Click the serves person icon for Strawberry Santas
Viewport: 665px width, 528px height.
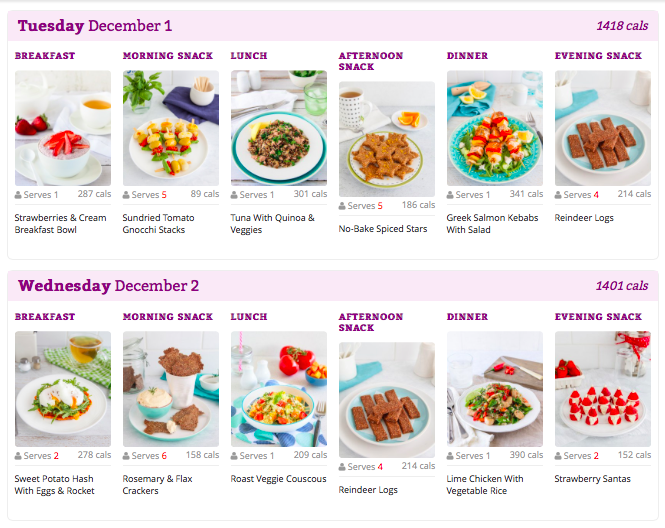pos(559,456)
